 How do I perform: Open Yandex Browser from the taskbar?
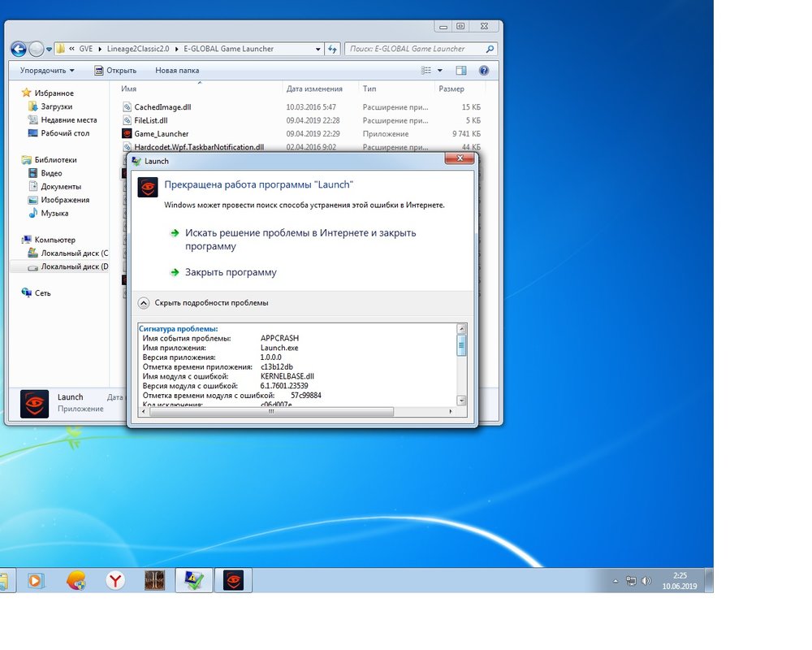(116, 580)
